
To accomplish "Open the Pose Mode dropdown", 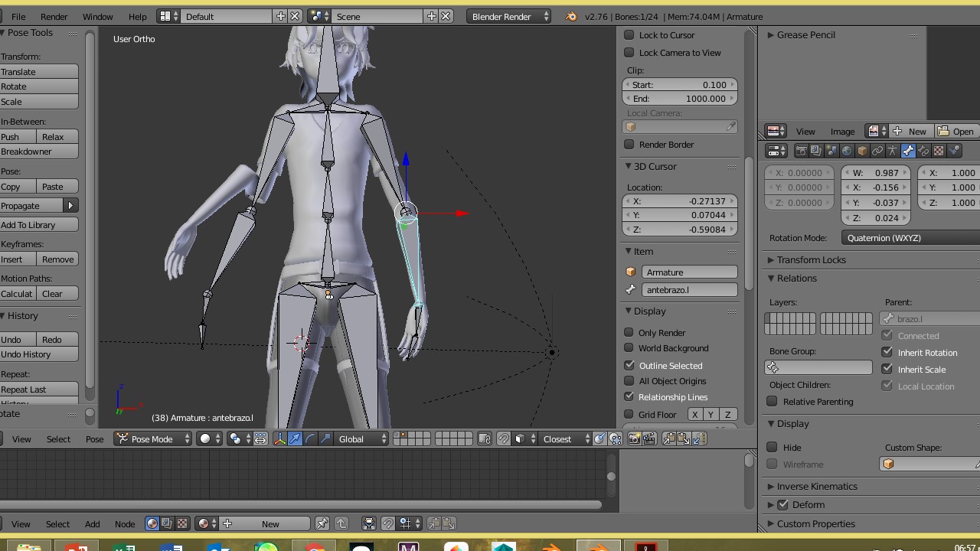I will pyautogui.click(x=153, y=439).
